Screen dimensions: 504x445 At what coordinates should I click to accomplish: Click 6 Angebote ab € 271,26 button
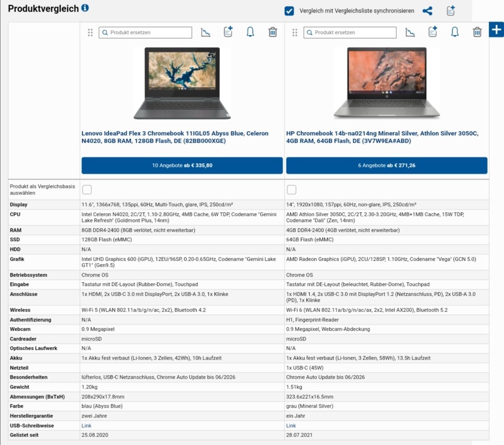click(x=387, y=166)
